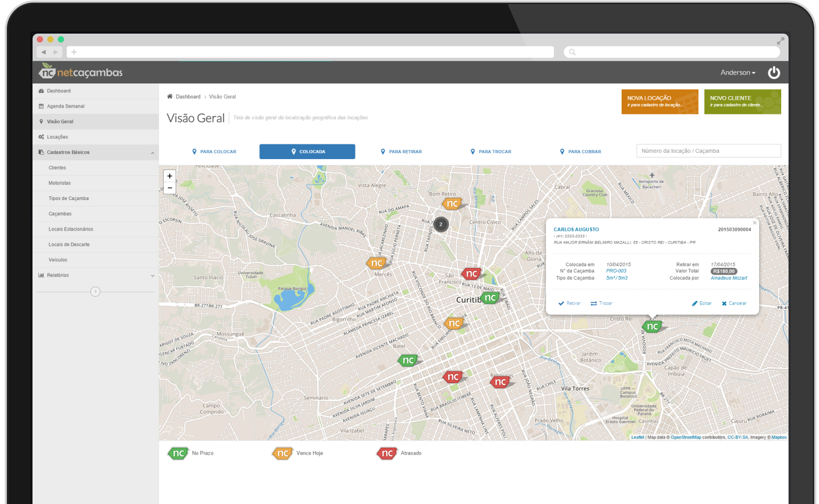Click Editar in the location popup
The height and width of the screenshot is (504, 819).
coord(702,303)
